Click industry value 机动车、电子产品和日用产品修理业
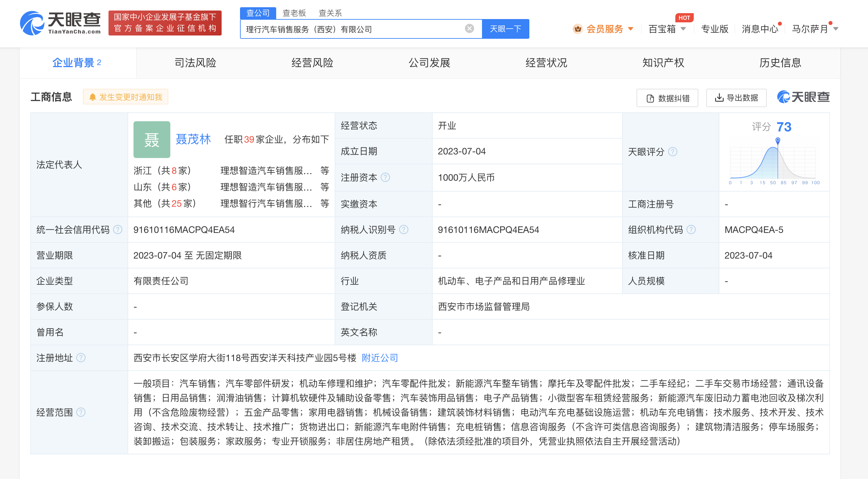Image resolution: width=868 pixels, height=479 pixels. pos(511,281)
